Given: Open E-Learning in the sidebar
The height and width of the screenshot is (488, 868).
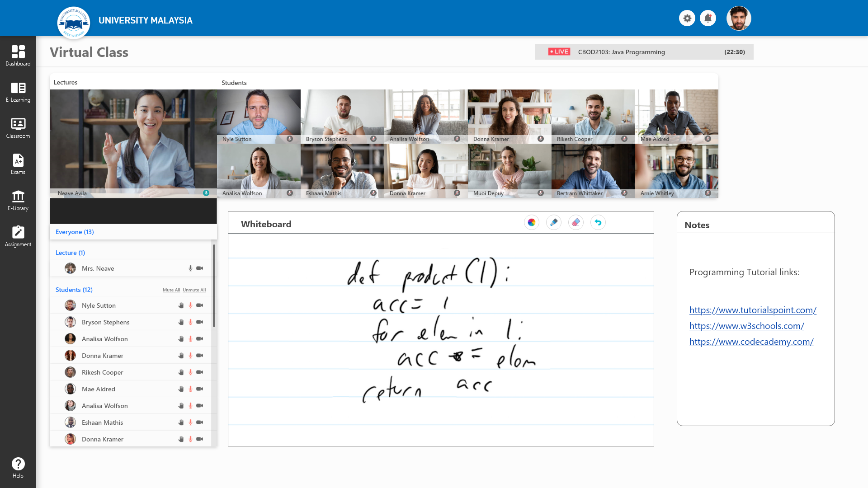Looking at the screenshot, I should pos(18,92).
